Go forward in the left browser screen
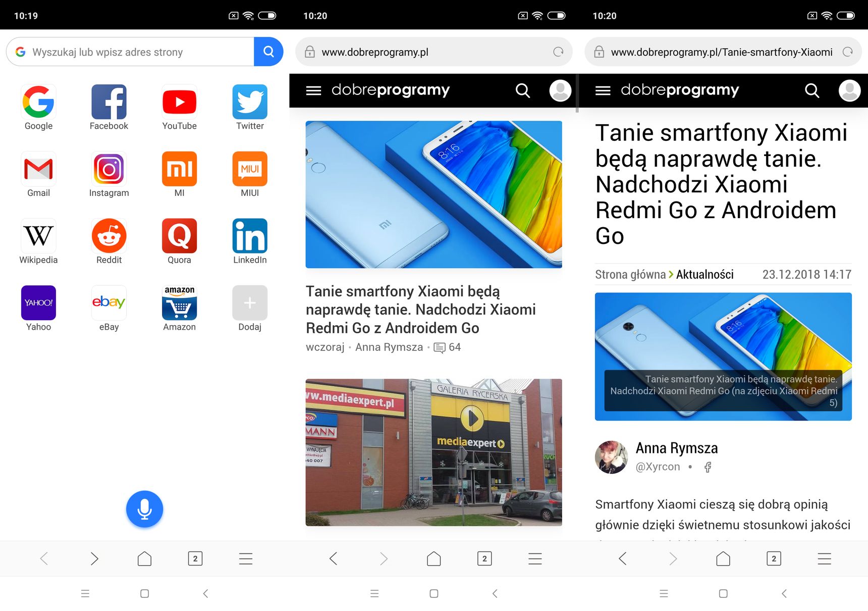868x611 pixels. coord(94,558)
